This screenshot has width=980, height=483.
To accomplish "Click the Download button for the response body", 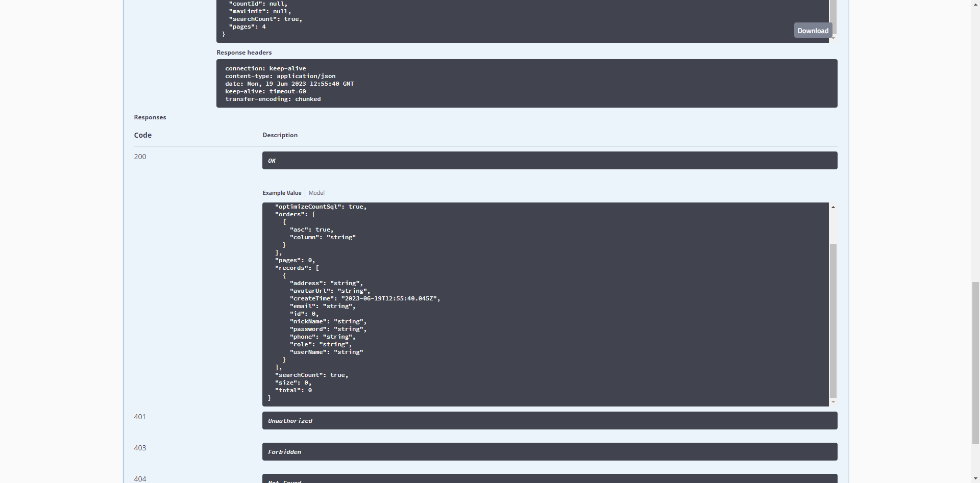I will [813, 31].
